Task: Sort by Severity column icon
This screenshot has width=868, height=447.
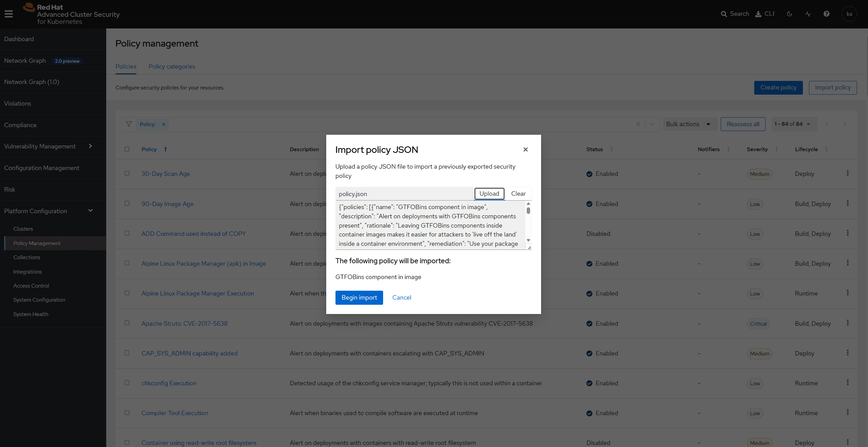Action: coord(777,149)
